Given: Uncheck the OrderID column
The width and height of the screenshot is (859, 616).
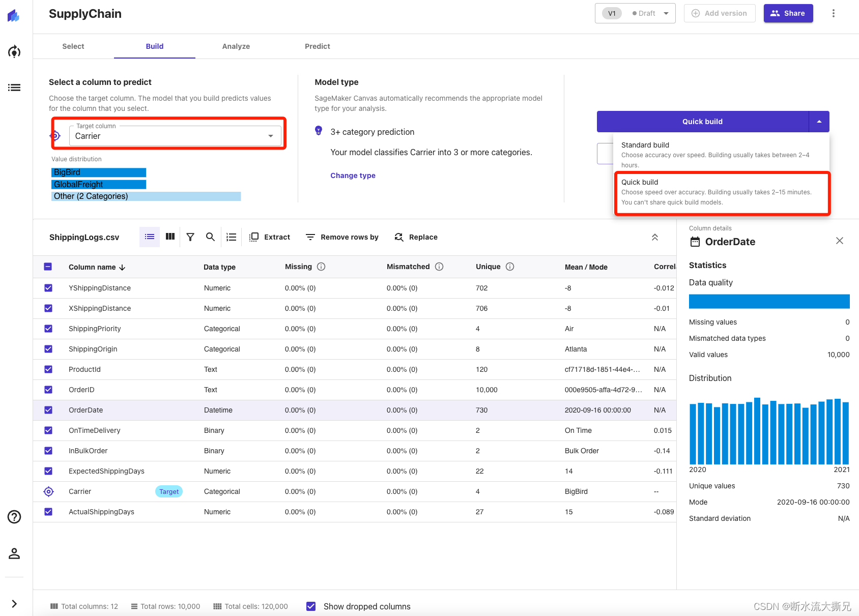Looking at the screenshot, I should (x=48, y=390).
